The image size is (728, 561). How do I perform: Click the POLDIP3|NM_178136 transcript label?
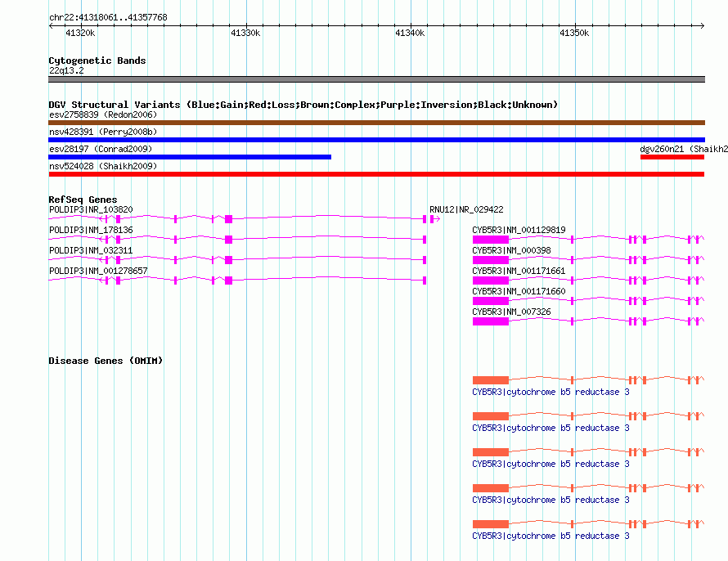[x=91, y=230]
